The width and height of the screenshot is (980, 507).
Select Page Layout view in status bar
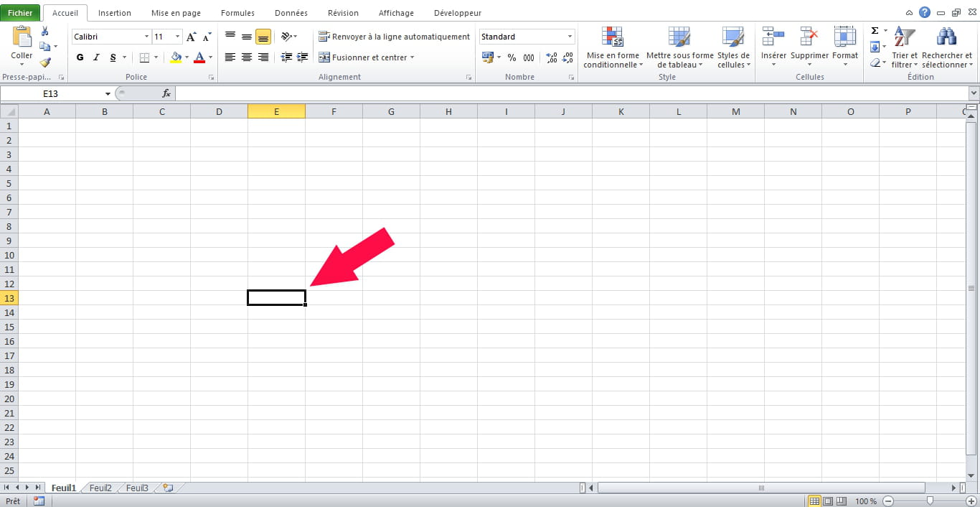[x=827, y=501]
